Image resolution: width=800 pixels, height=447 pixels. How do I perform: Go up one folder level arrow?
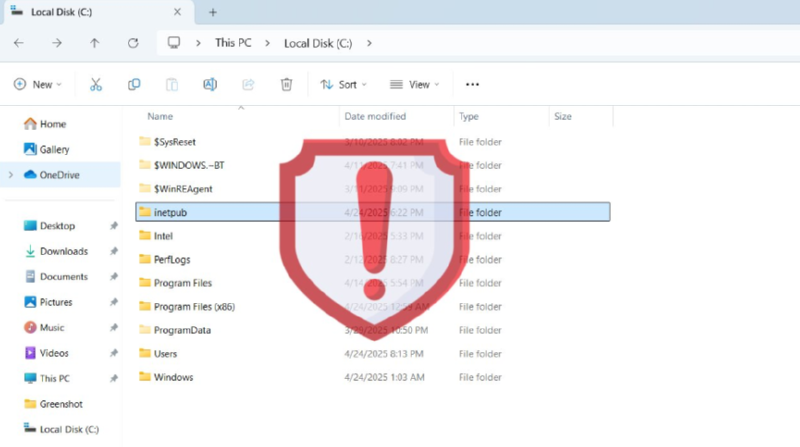click(x=95, y=43)
